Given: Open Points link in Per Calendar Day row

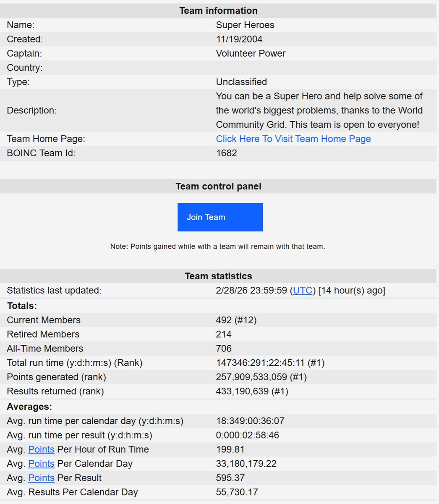Looking at the screenshot, I should point(41,464).
